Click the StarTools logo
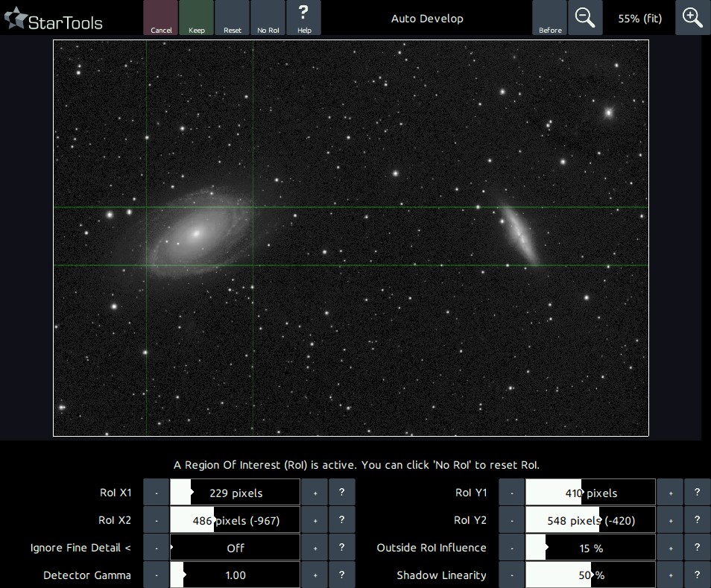This screenshot has width=711, height=588. pos(54,20)
